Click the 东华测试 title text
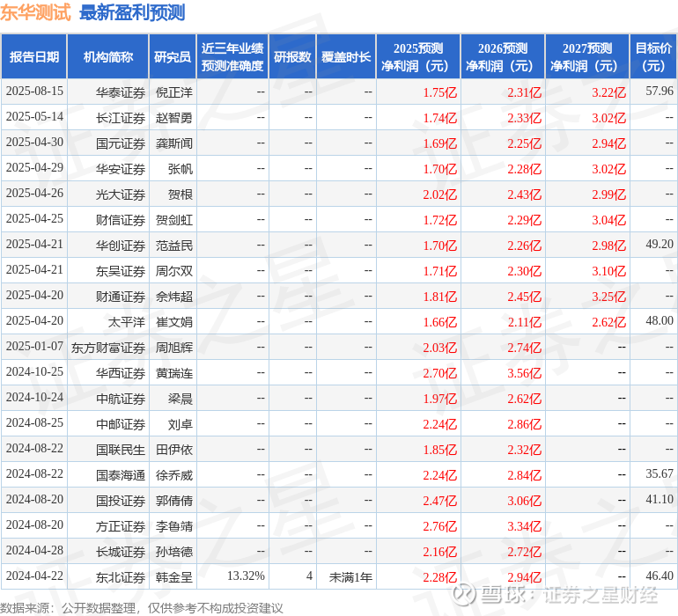The image size is (678, 616). [35, 12]
